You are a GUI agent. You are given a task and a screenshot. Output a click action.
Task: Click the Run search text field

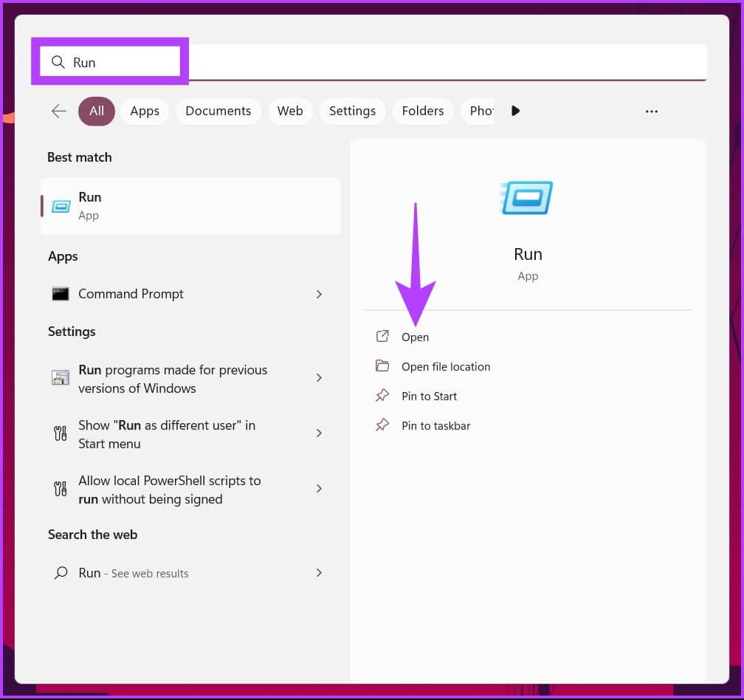coord(373,62)
